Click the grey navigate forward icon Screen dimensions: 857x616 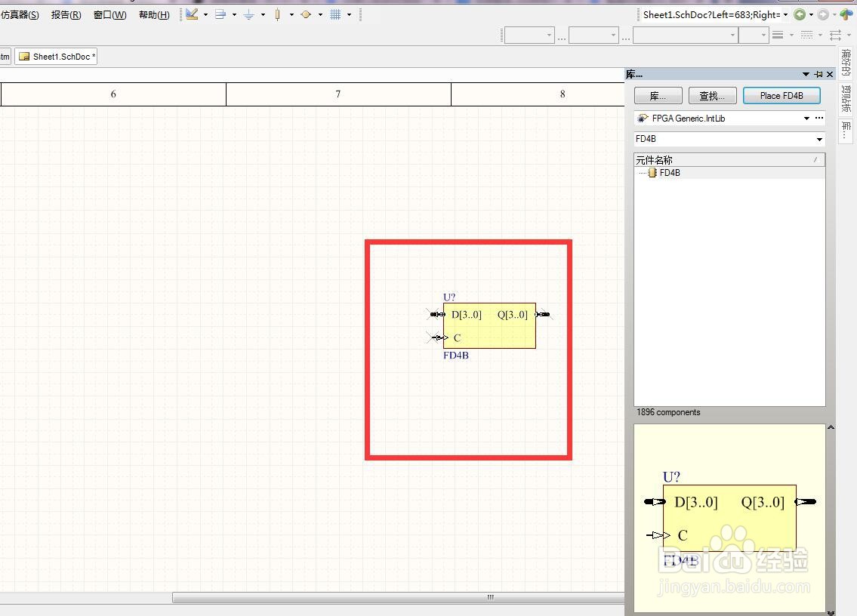click(823, 15)
